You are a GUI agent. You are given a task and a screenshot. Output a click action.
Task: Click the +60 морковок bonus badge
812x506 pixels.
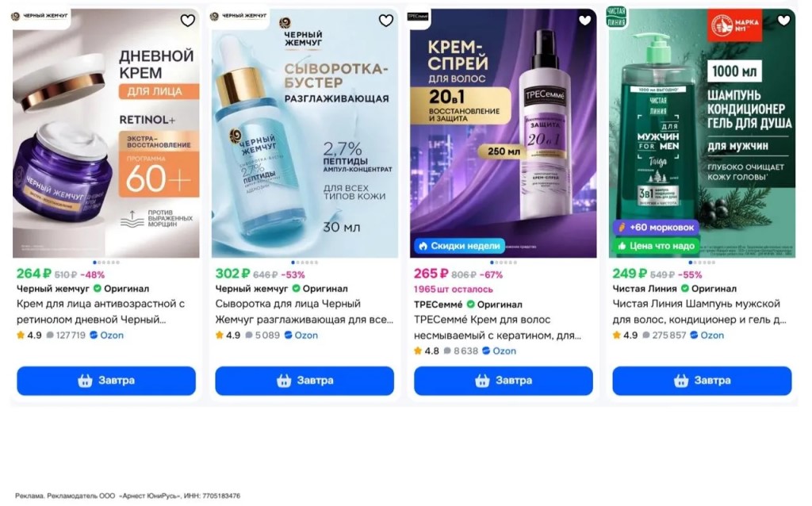point(655,228)
